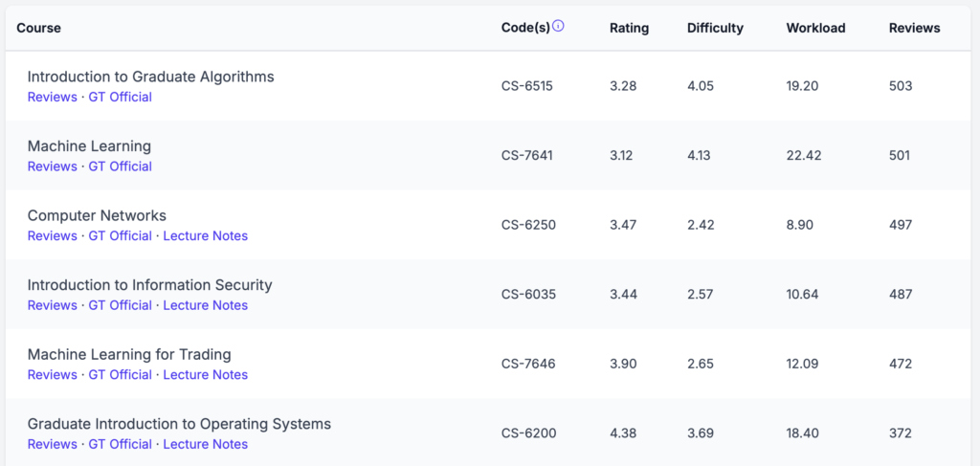Open Reviews for Graduate Introduction to Operating Systems
Image resolution: width=980 pixels, height=466 pixels.
[x=52, y=444]
